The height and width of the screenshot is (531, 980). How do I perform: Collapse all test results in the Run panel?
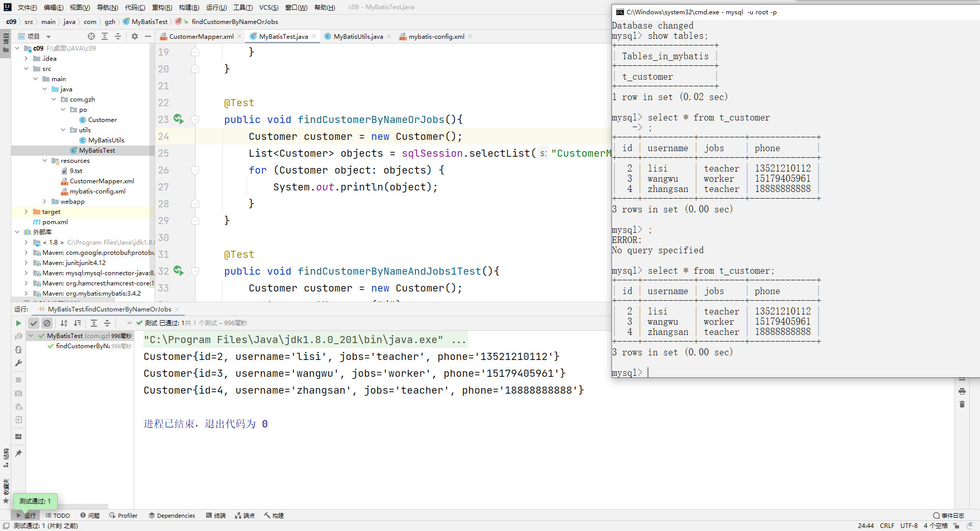107,323
